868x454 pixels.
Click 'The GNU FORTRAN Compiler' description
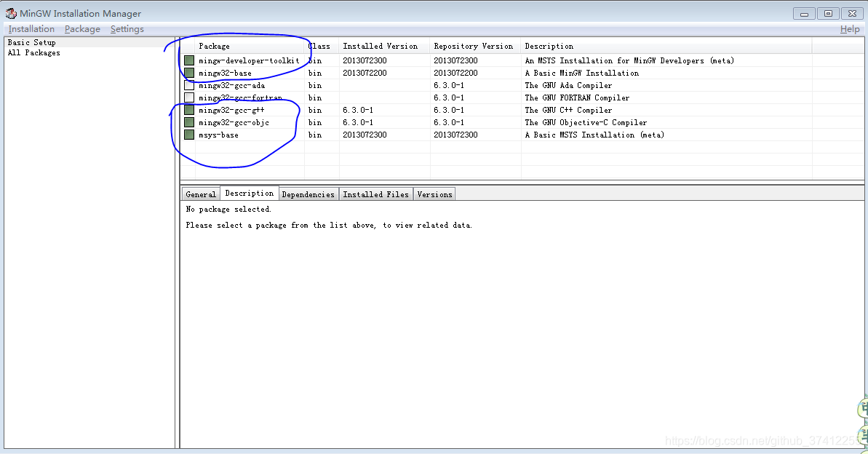click(x=578, y=98)
